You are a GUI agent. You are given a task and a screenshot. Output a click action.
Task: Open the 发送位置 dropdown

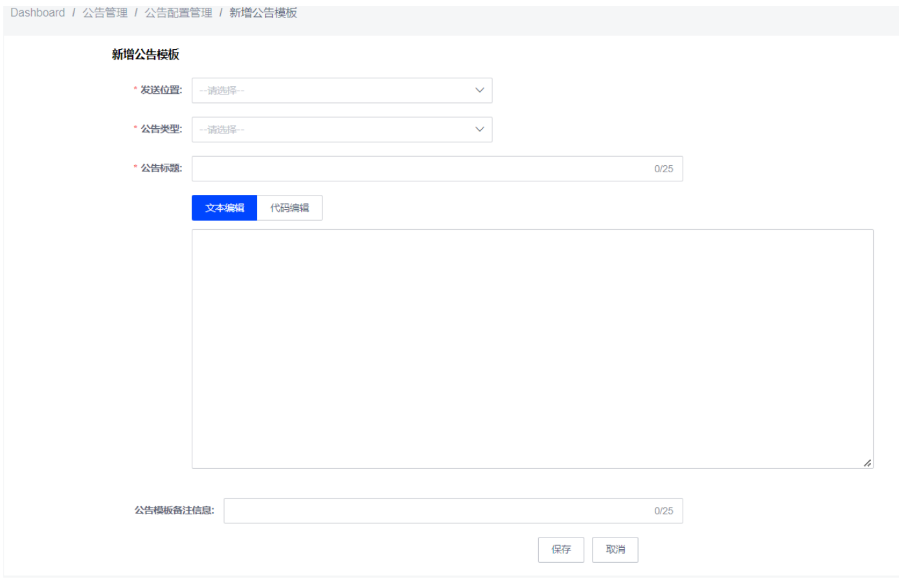[341, 91]
